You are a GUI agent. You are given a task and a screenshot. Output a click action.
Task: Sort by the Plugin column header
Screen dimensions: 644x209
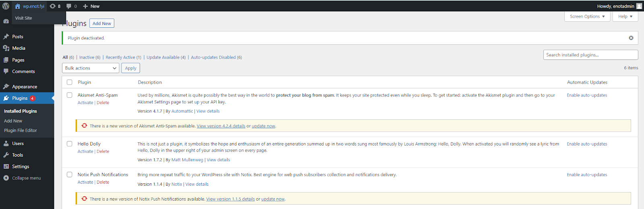(x=85, y=82)
